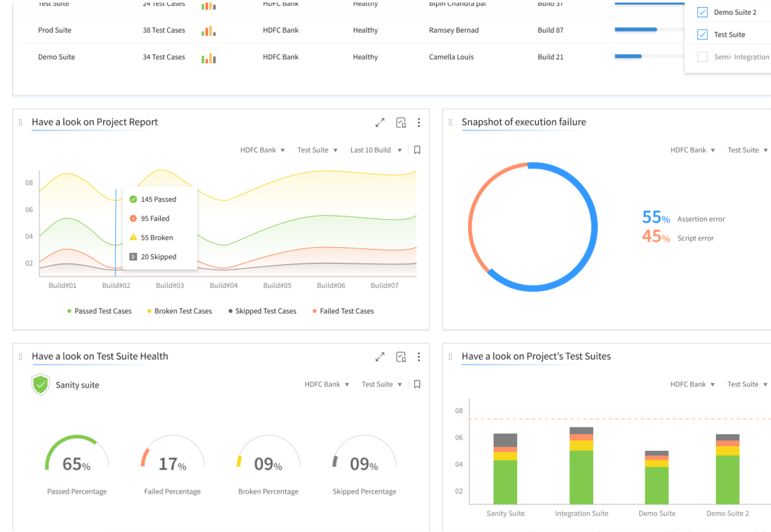Open the Test Suite Health three-dot menu
The image size is (771, 532).
pyautogui.click(x=419, y=357)
